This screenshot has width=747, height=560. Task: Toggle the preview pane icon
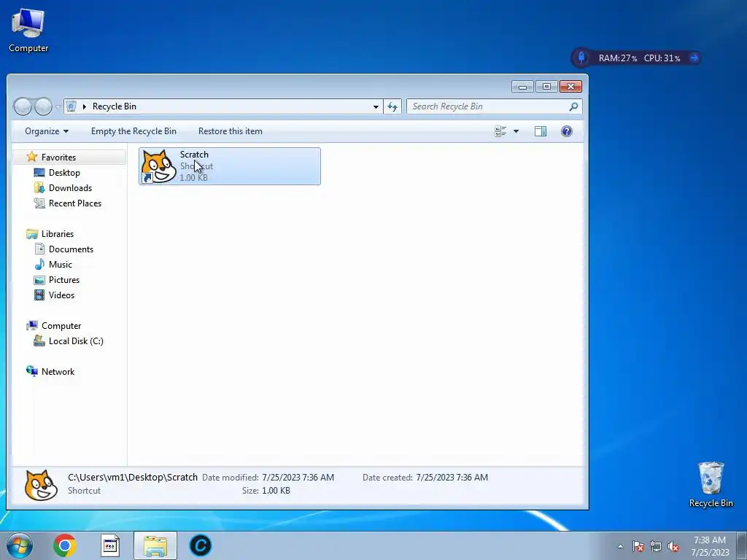coord(541,131)
